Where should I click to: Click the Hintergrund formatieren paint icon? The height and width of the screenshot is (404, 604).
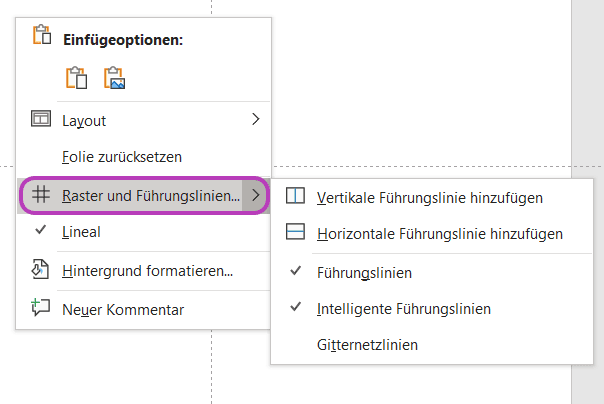tap(40, 269)
